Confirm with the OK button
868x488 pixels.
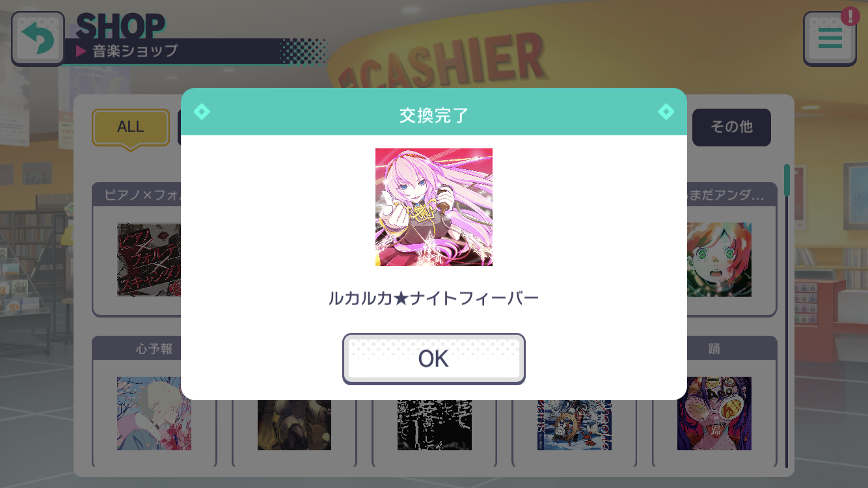pyautogui.click(x=434, y=359)
